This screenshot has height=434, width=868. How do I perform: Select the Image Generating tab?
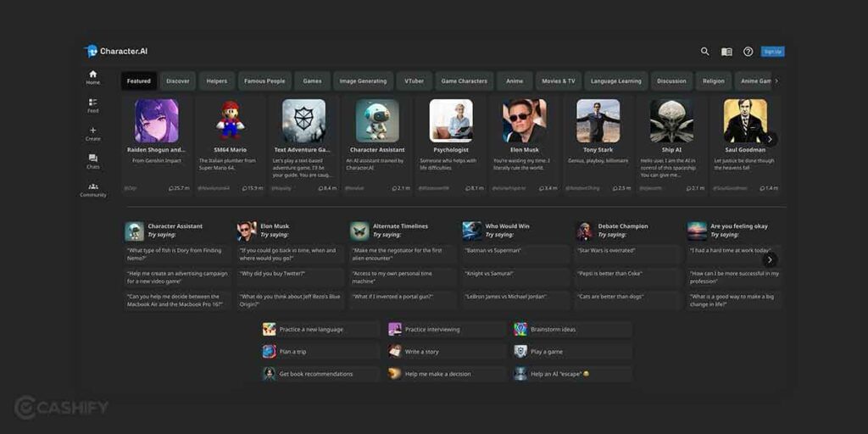coord(363,81)
